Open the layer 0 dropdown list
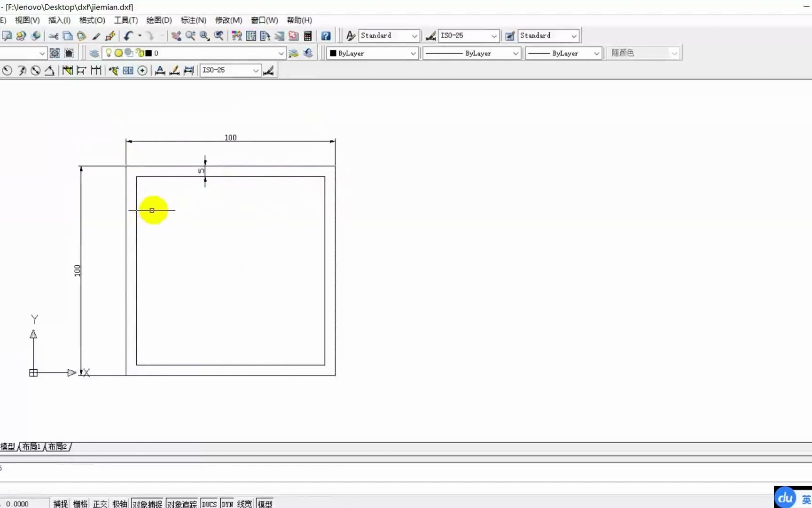 point(194,53)
